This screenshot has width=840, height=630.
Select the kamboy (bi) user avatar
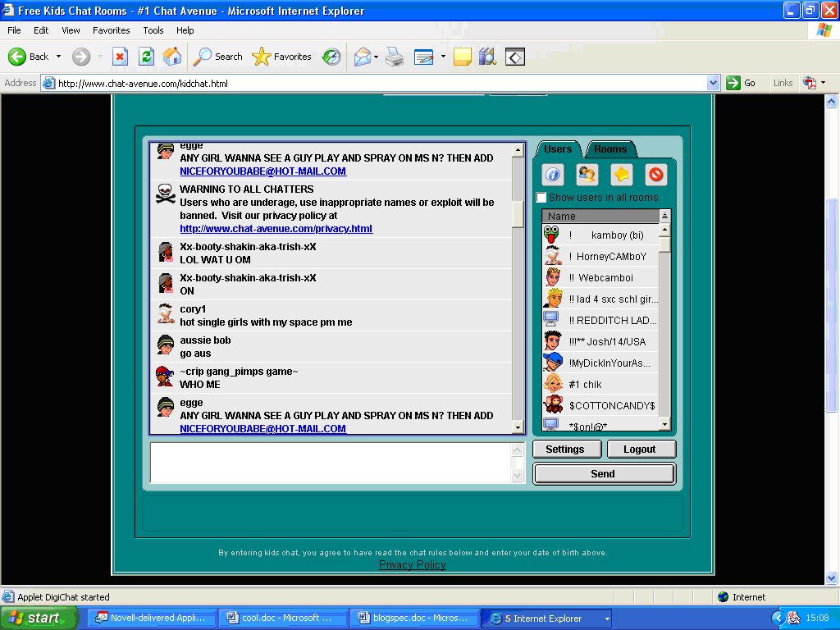(551, 235)
